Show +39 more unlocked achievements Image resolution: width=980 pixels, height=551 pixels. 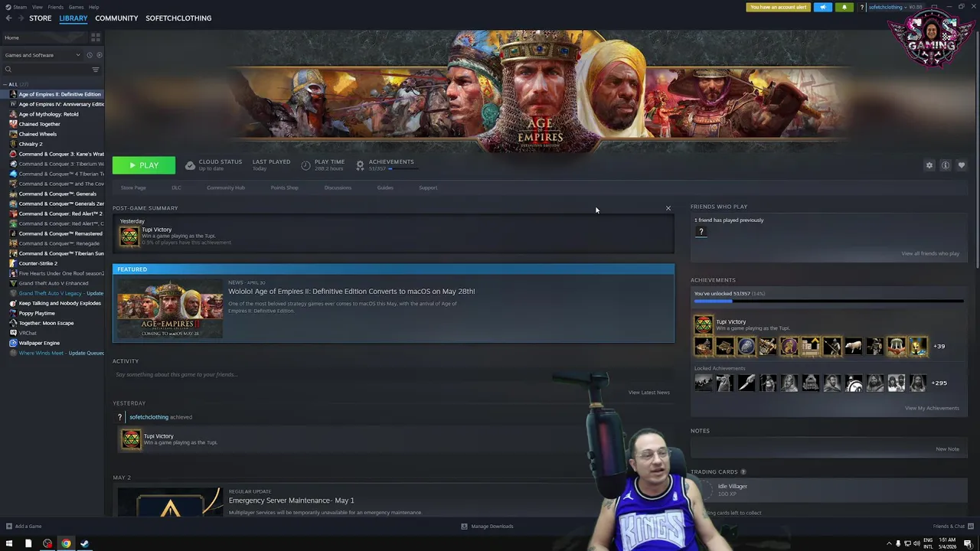point(939,346)
